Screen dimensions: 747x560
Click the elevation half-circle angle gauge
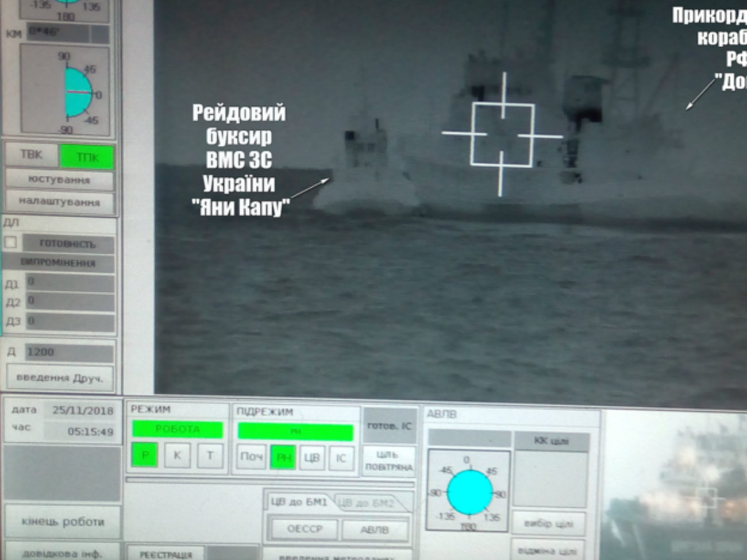pos(78,92)
